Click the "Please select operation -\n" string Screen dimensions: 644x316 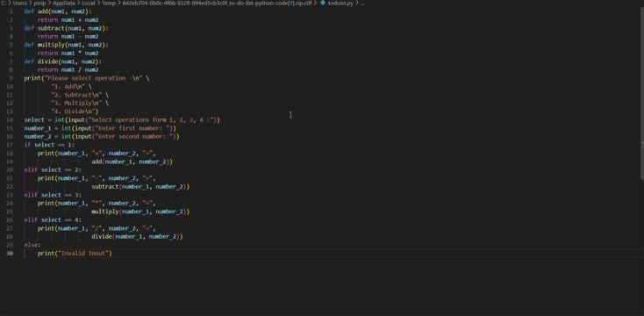(93, 78)
